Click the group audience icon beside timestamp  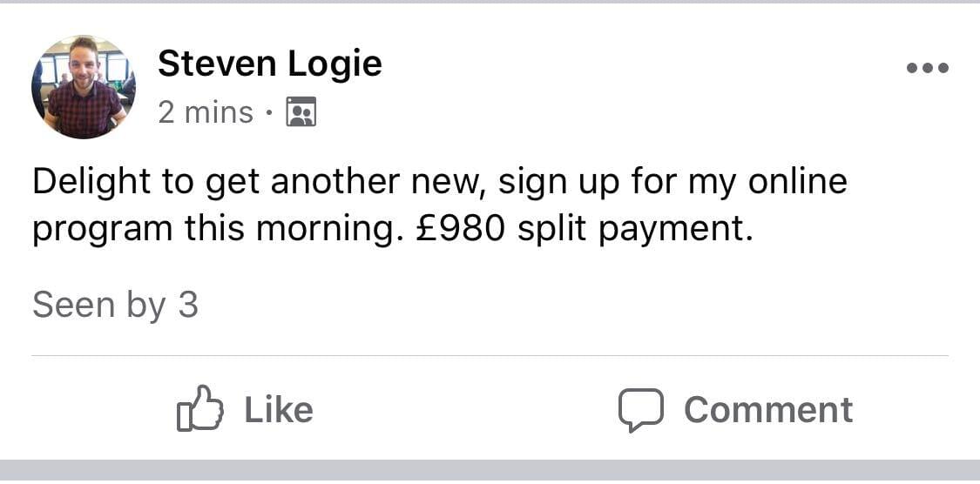coord(301,112)
